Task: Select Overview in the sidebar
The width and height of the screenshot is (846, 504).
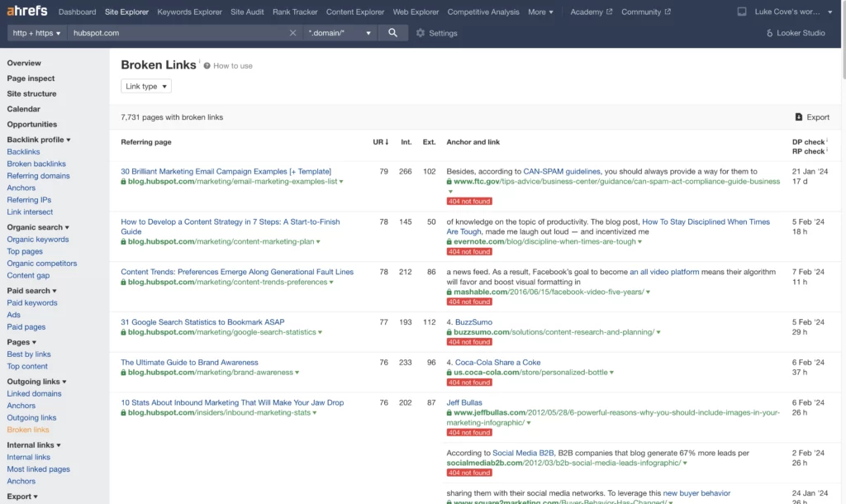Action: (x=24, y=63)
